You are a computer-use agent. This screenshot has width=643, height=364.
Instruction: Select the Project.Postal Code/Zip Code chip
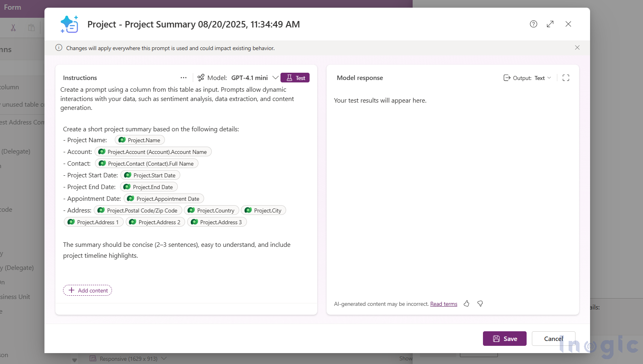pos(138,210)
